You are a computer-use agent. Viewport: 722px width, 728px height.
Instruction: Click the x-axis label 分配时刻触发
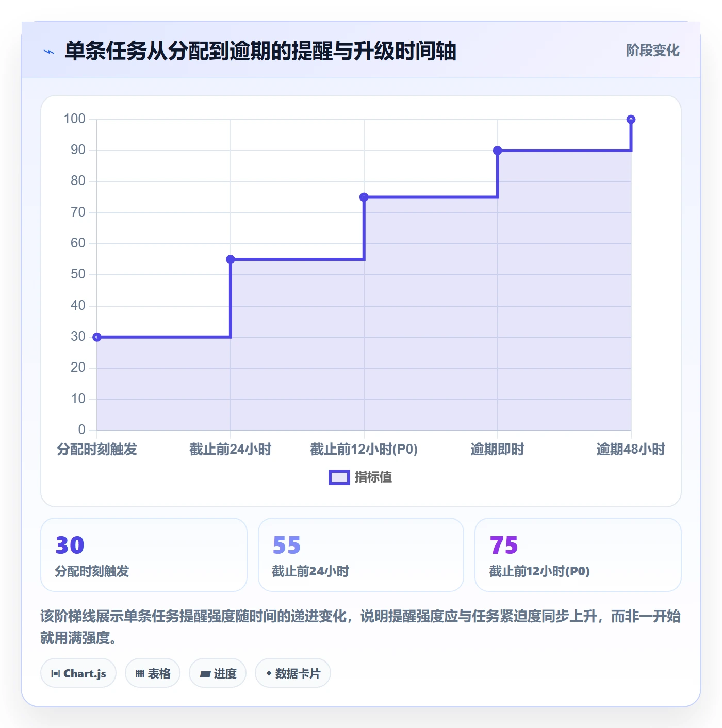tap(97, 450)
